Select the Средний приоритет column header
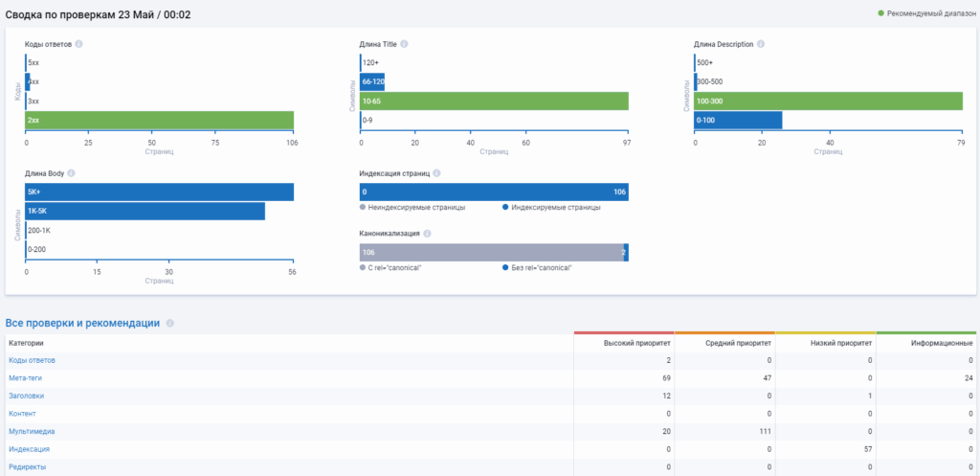The width and height of the screenshot is (980, 476). [x=739, y=343]
